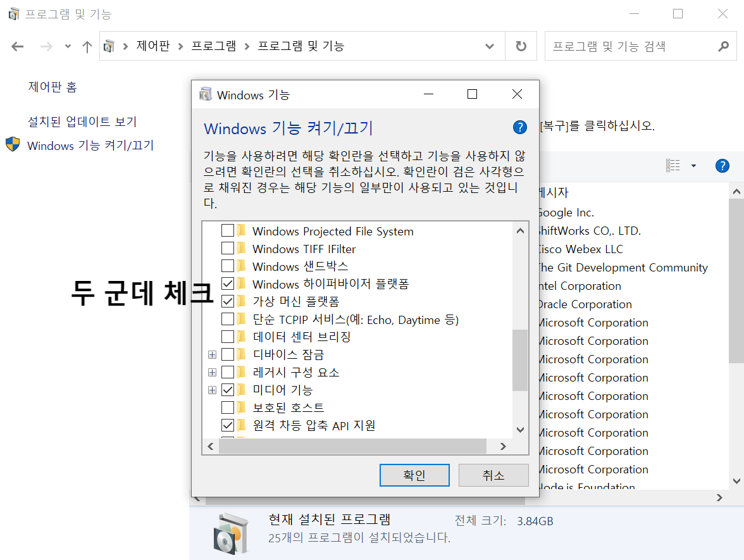Check Windows TIFF IFilter box

(x=228, y=248)
